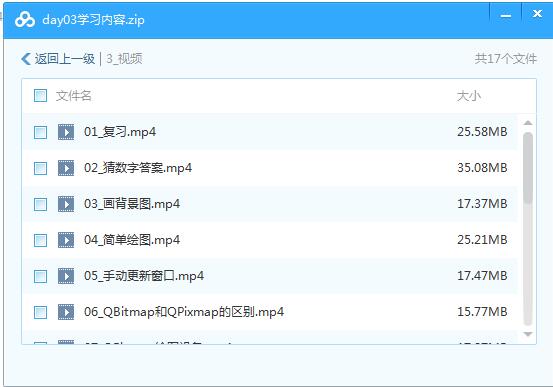The image size is (553, 387).
Task: Click the 25.58MB size value
Action: (x=482, y=132)
